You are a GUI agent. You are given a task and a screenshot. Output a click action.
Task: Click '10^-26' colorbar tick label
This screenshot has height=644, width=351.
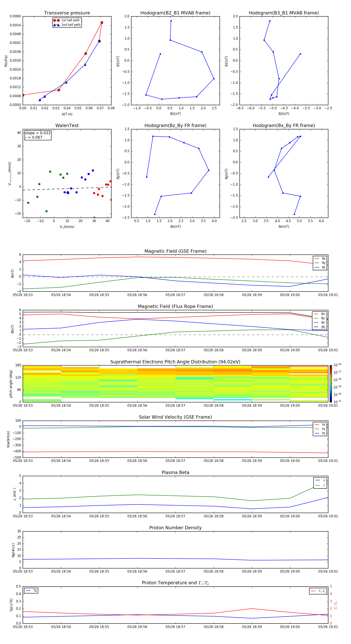337,365
